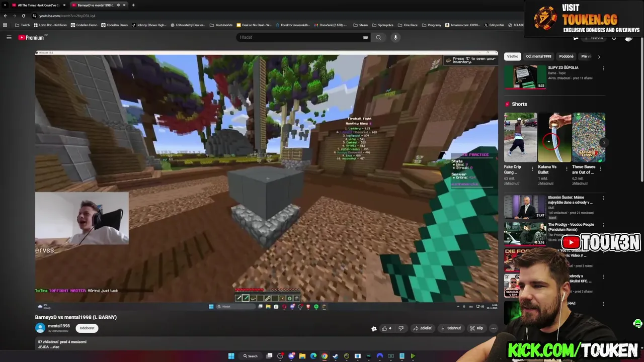
Task: Open the Windows Start menu
Action: [231, 356]
